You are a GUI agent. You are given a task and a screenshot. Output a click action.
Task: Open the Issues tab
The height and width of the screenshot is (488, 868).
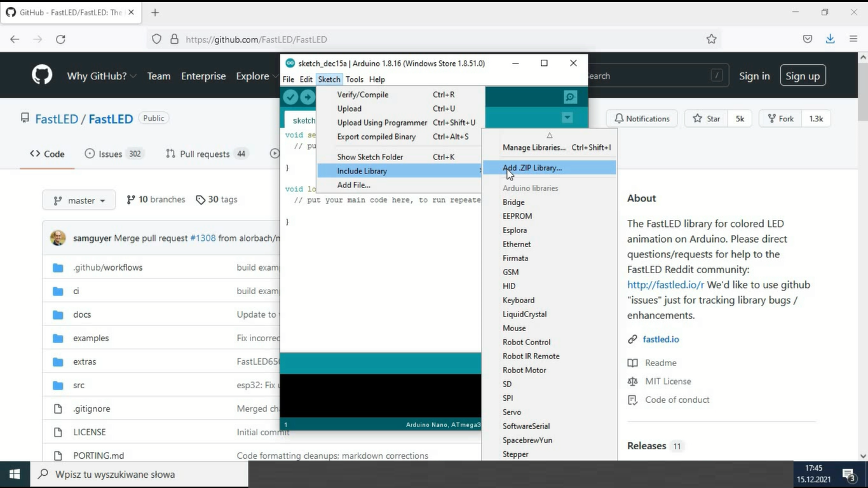[114, 154]
